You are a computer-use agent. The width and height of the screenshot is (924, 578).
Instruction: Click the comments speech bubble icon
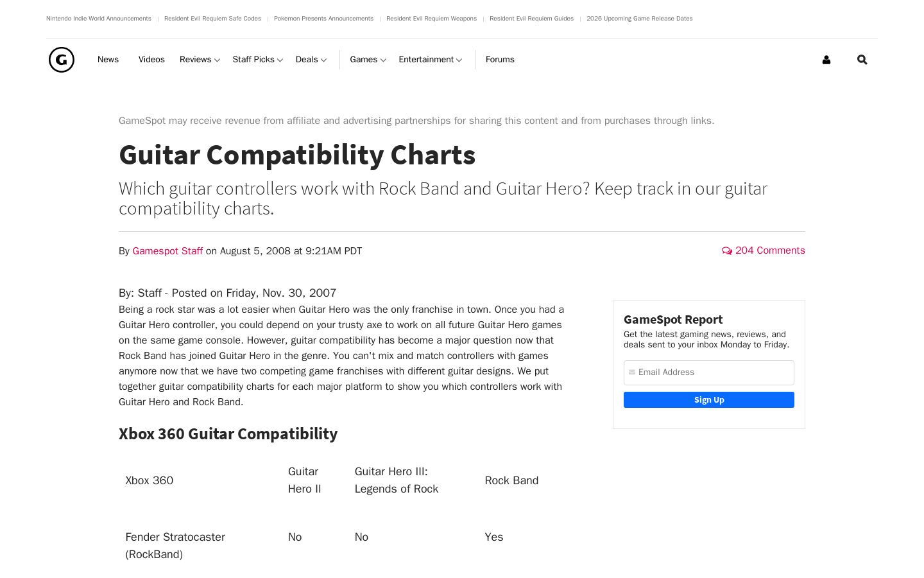[x=727, y=250]
